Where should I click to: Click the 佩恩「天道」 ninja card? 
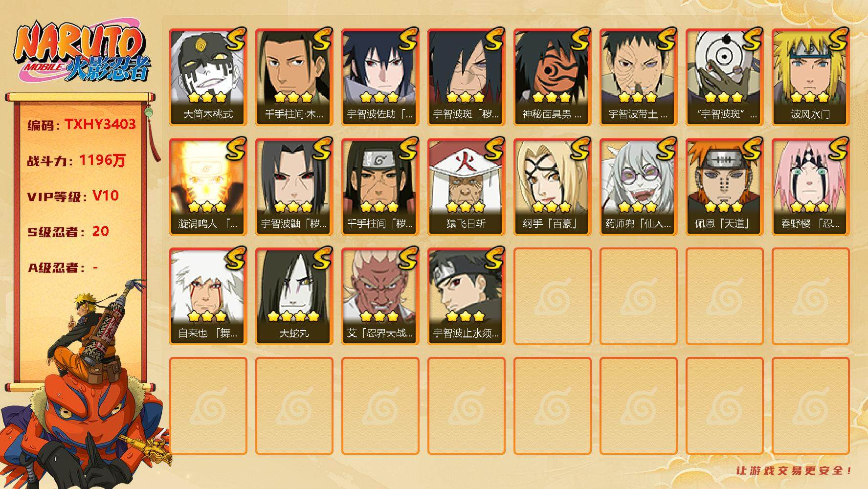click(724, 187)
